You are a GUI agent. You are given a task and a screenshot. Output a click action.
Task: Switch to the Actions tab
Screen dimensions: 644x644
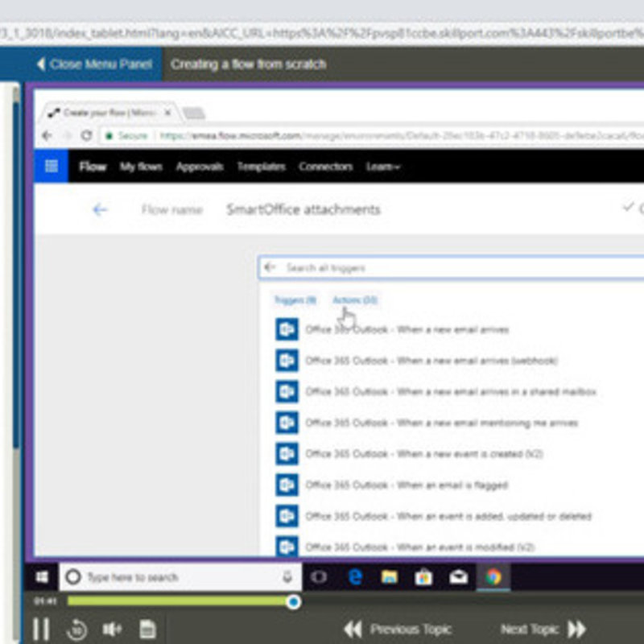355,300
